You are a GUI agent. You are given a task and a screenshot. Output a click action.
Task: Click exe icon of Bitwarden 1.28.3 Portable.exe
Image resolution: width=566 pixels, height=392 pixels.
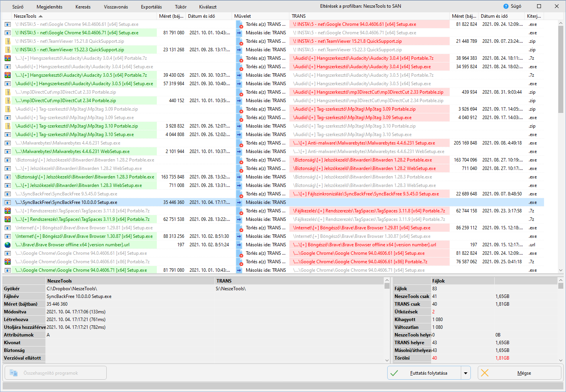[x=8, y=177]
